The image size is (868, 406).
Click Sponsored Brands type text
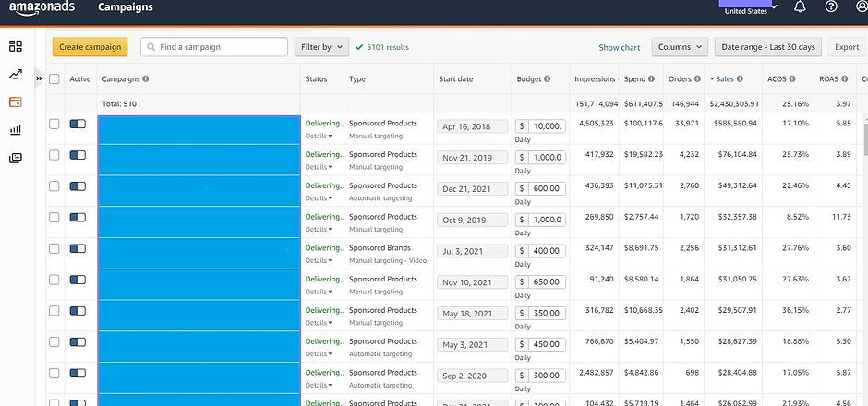(380, 248)
